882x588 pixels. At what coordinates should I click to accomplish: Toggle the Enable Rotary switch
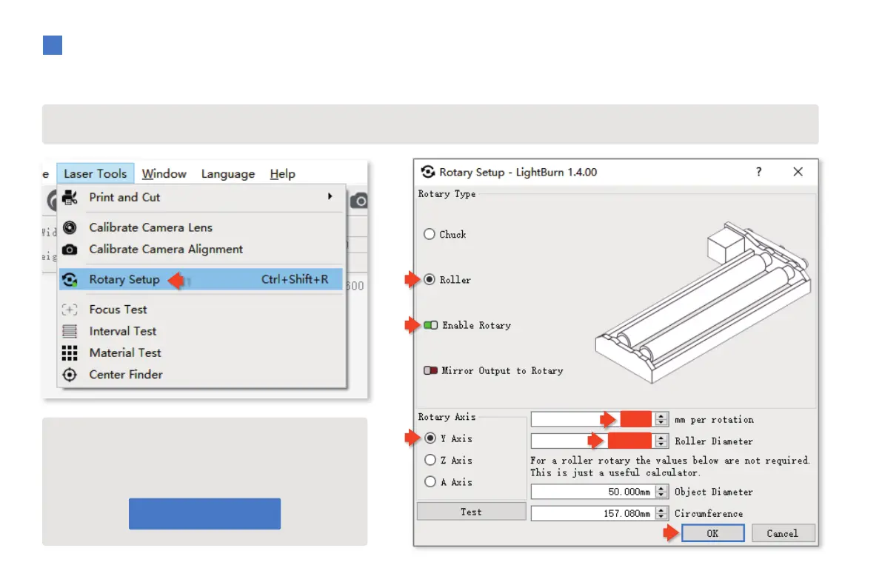[x=431, y=325]
